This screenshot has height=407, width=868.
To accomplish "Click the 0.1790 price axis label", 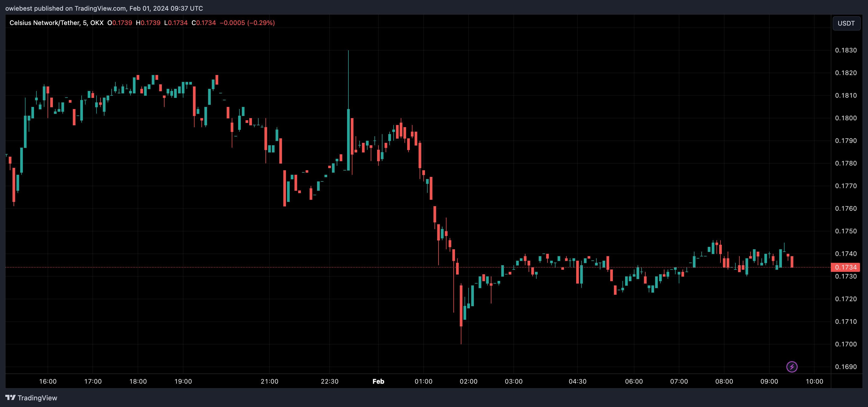I will 846,141.
